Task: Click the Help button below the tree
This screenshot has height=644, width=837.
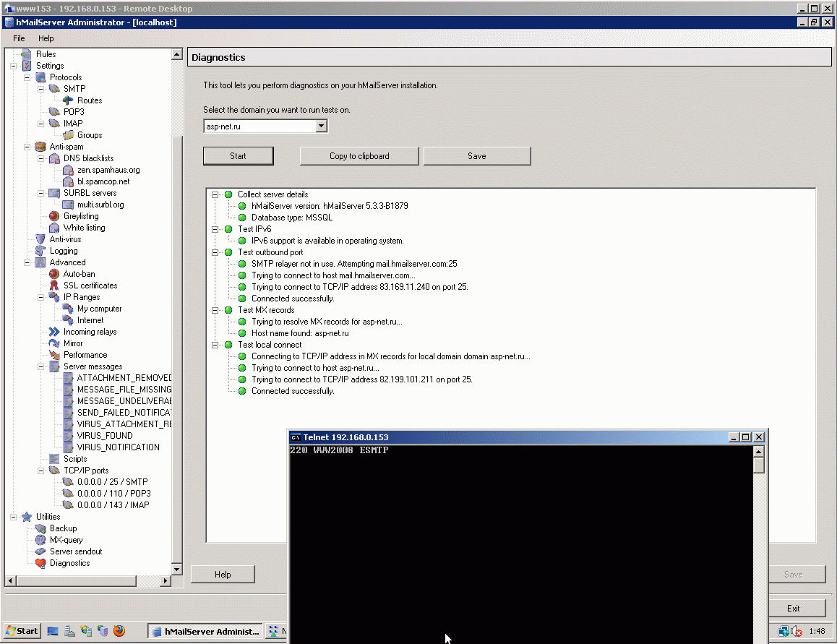Action: click(x=223, y=574)
